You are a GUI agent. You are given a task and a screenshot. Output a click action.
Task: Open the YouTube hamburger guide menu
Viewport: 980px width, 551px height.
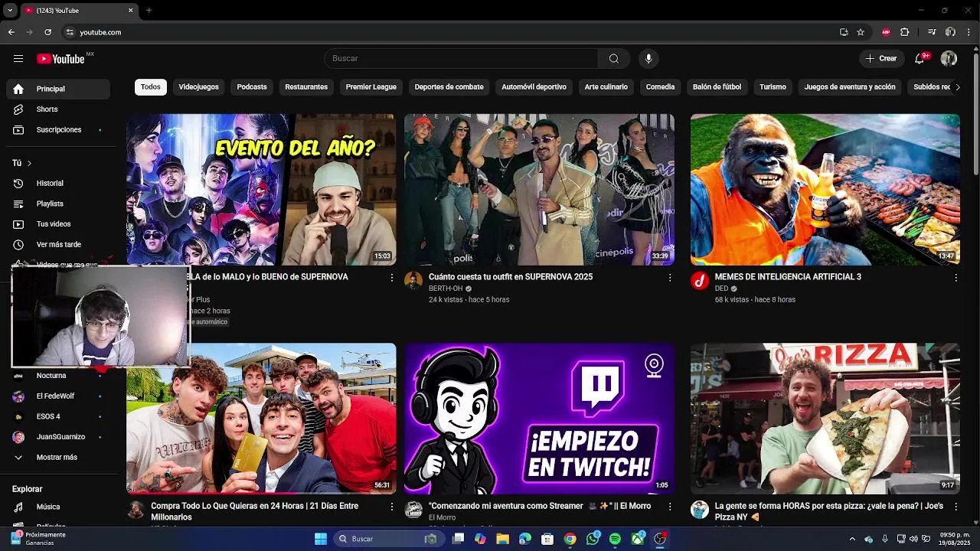pos(18,59)
